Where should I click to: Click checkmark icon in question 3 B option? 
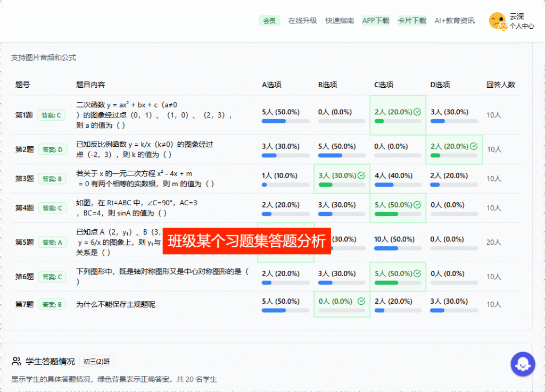(361, 176)
